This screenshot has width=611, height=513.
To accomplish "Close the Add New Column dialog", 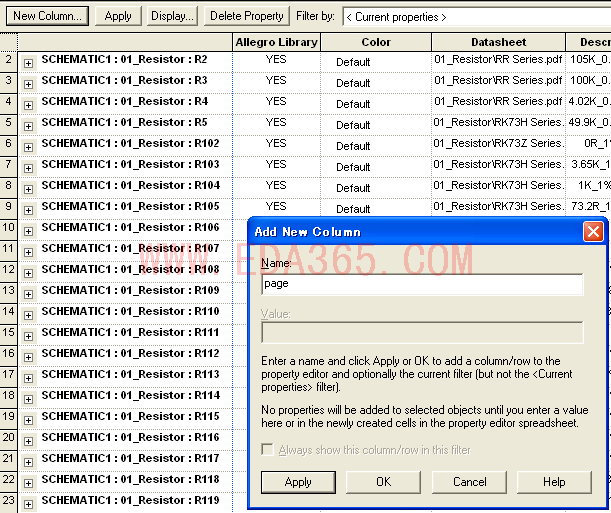I will click(x=593, y=232).
